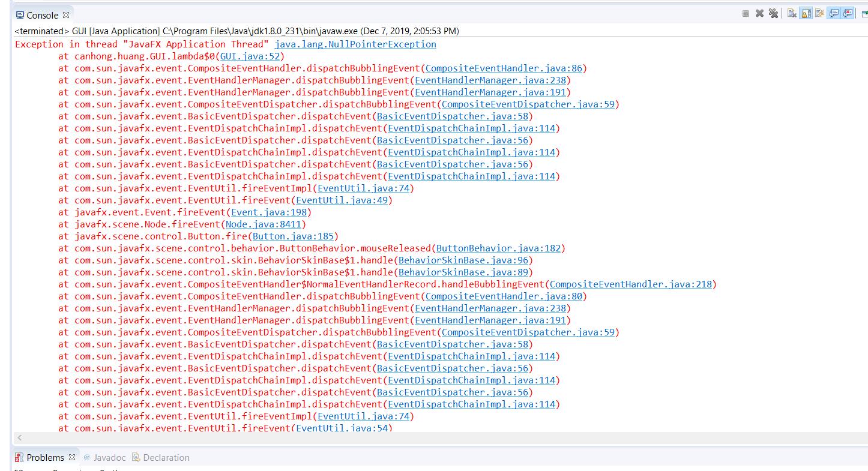Switch to the Javadoc tab

pyautogui.click(x=106, y=457)
